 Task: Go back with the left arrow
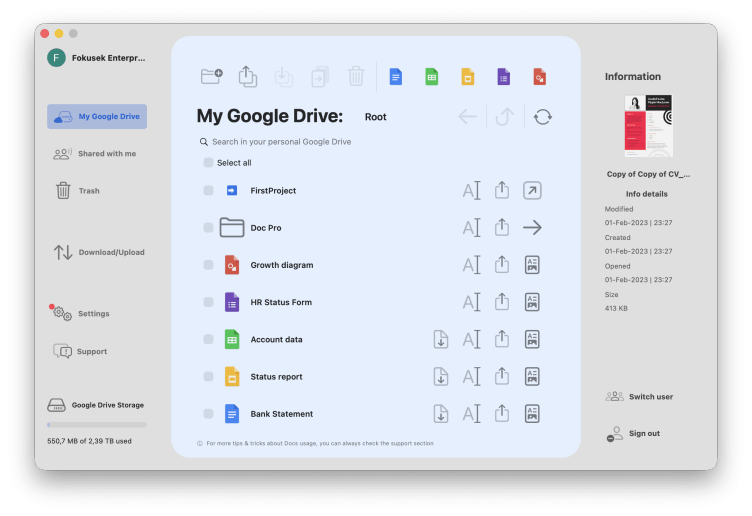tap(468, 117)
